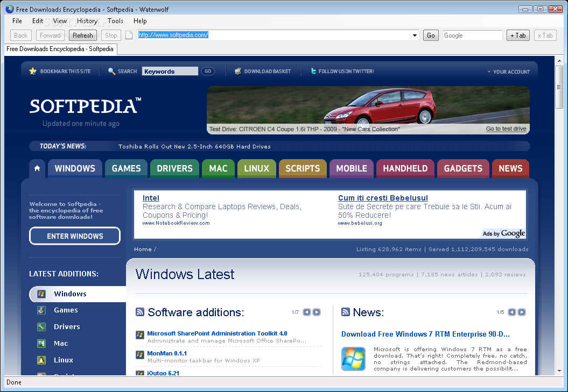Go to next News page arrow
568x392 pixels.
coord(522,312)
